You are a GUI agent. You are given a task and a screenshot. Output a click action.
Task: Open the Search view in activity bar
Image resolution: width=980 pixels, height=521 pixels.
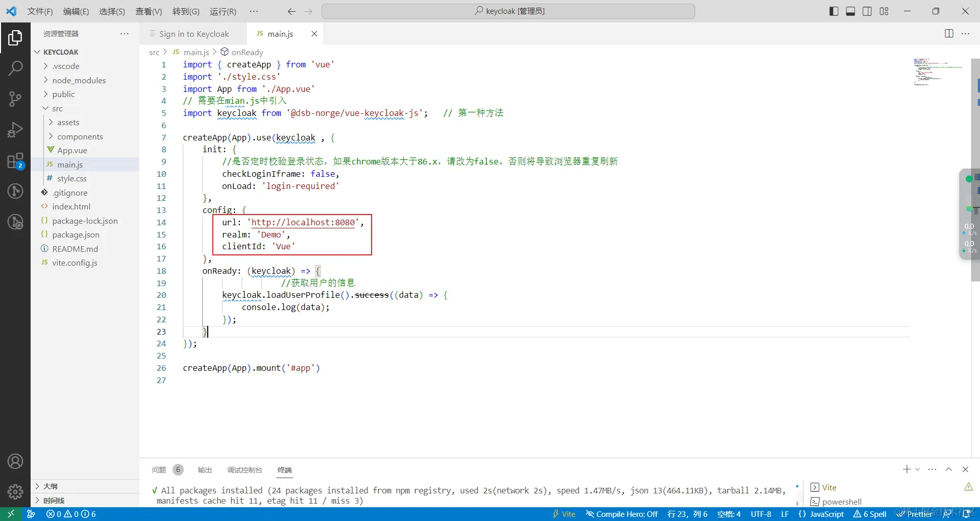pyautogui.click(x=15, y=68)
